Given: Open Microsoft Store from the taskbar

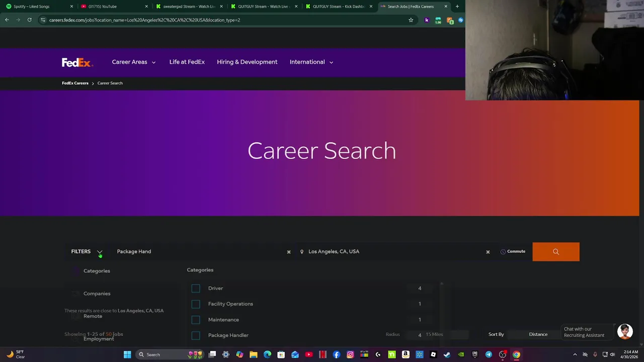Looking at the screenshot, I should tap(281, 354).
